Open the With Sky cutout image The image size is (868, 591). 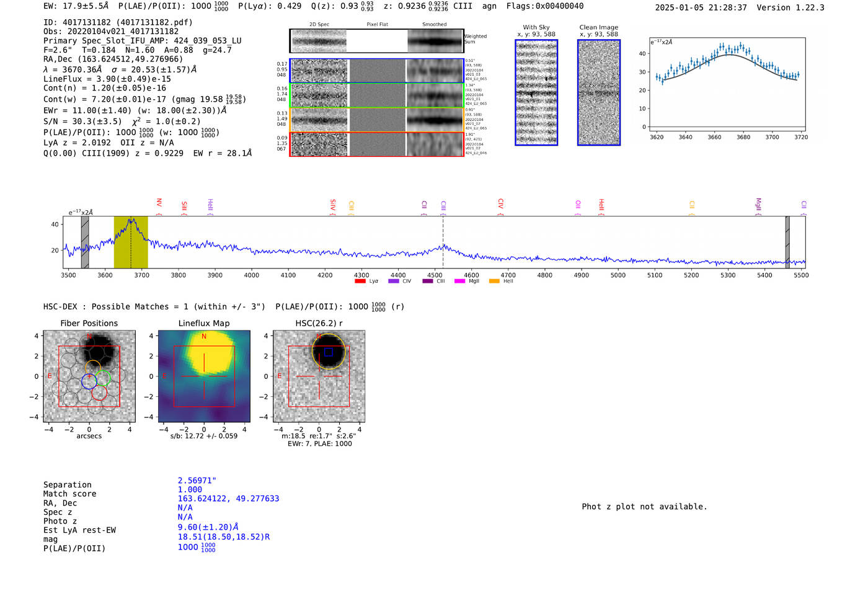(x=536, y=92)
